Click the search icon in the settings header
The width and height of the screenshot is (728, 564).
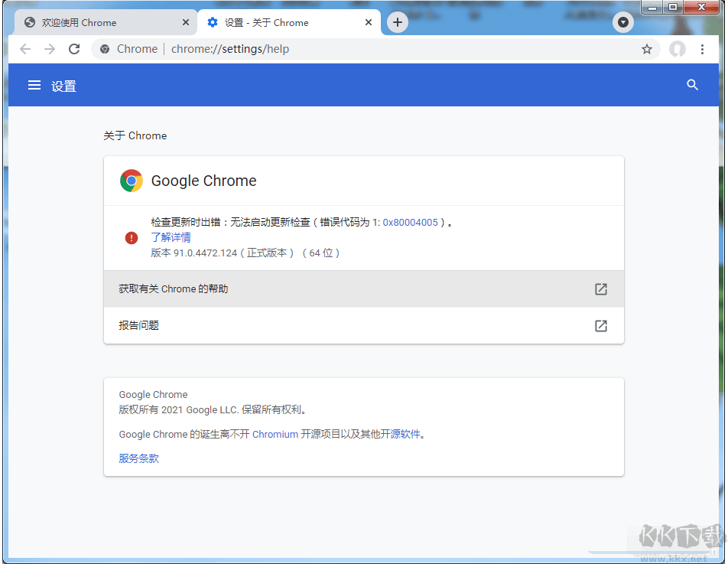tap(692, 85)
